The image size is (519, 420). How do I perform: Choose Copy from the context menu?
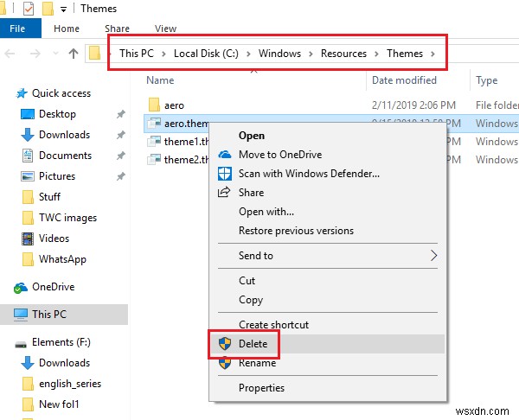pyautogui.click(x=328, y=300)
